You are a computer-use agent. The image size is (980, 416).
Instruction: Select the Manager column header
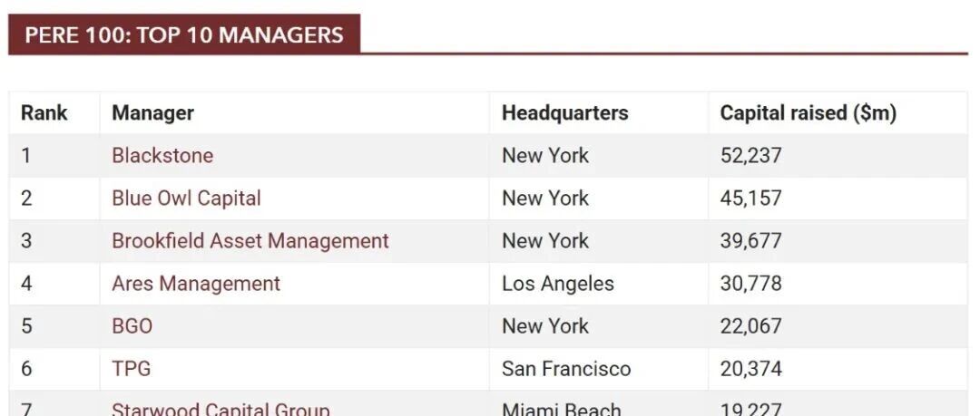pos(153,113)
